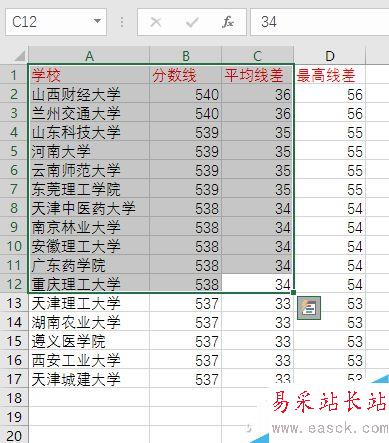The width and height of the screenshot is (389, 443).
Task: Click cell 湖南农业大学
Action: pyautogui.click(x=89, y=322)
